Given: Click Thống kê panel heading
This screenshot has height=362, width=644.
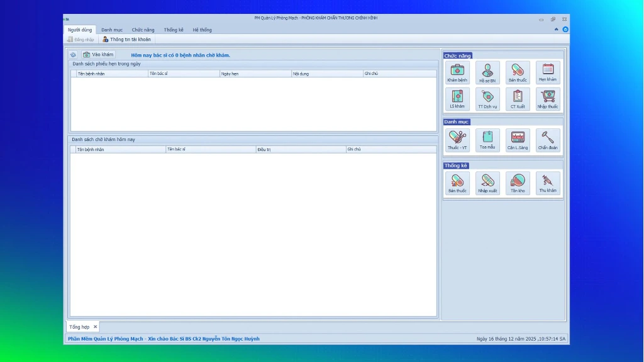Looking at the screenshot, I should pyautogui.click(x=455, y=166).
